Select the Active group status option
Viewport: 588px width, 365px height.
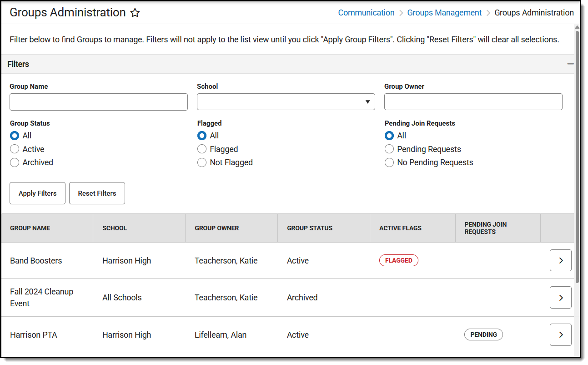(14, 149)
